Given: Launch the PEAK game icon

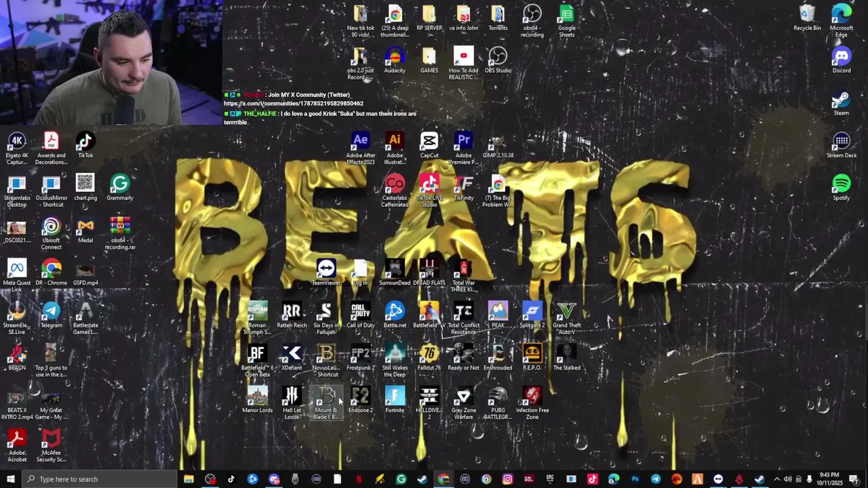Looking at the screenshot, I should tap(498, 315).
